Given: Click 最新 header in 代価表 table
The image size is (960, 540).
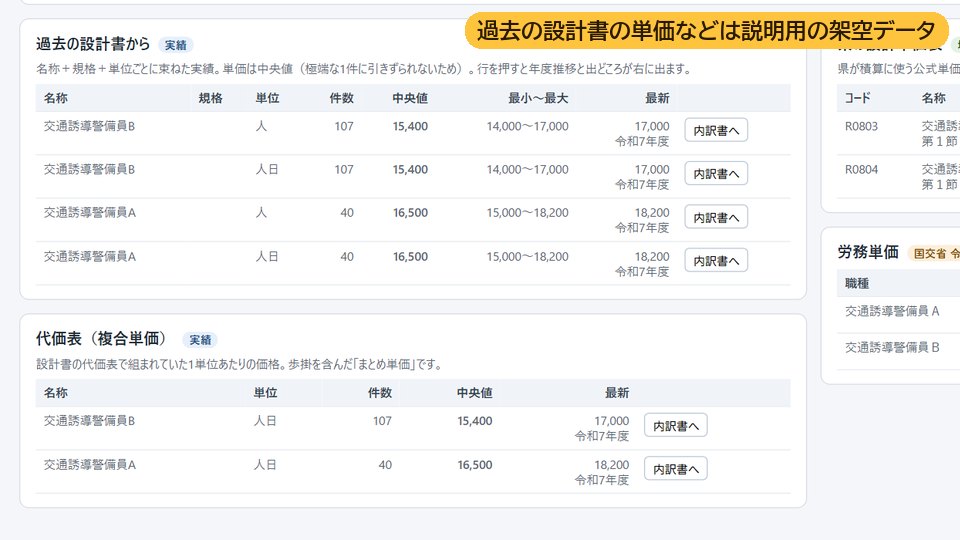Looking at the screenshot, I should click(x=617, y=393).
